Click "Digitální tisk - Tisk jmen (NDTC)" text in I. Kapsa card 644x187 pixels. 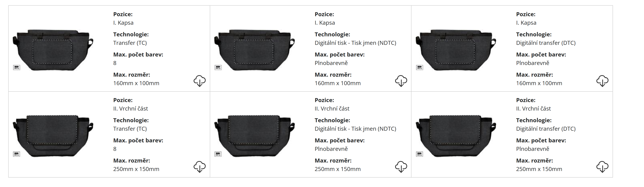pyautogui.click(x=355, y=43)
